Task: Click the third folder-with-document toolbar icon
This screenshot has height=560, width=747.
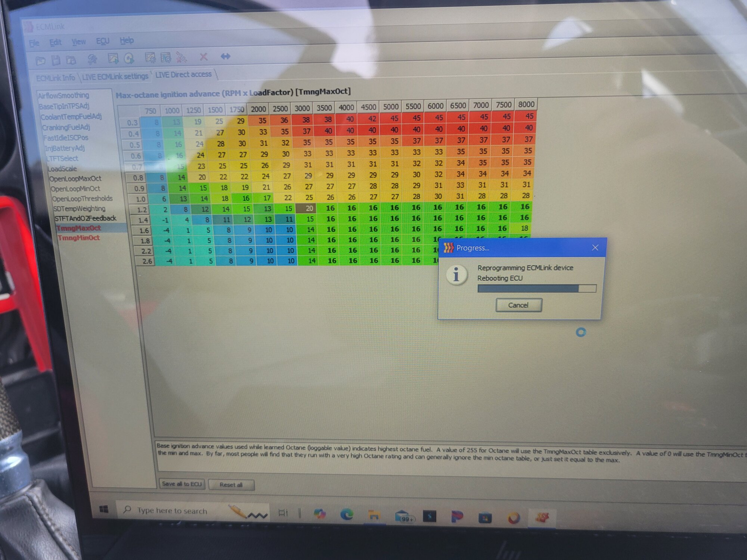Action: click(x=71, y=60)
